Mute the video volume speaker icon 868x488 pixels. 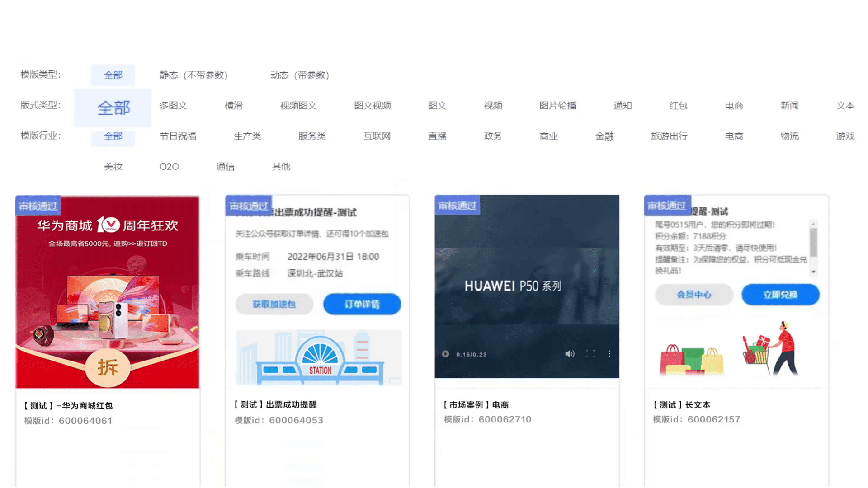coord(570,354)
